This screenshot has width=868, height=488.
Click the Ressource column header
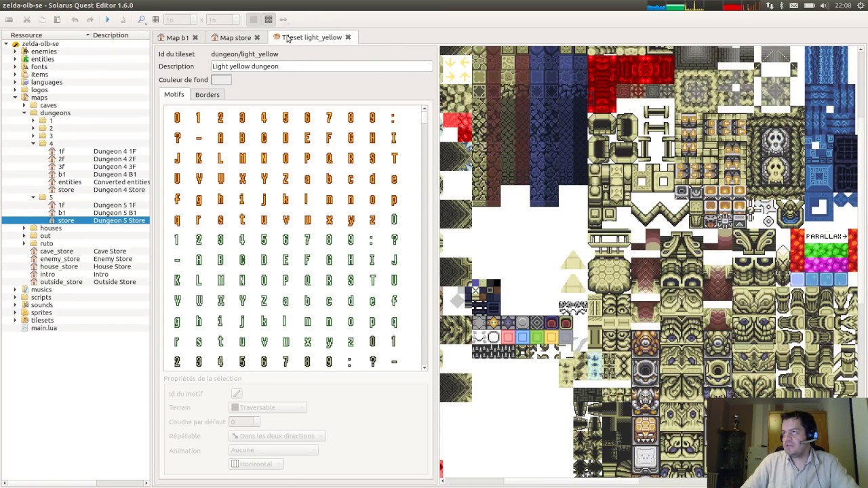(x=46, y=35)
